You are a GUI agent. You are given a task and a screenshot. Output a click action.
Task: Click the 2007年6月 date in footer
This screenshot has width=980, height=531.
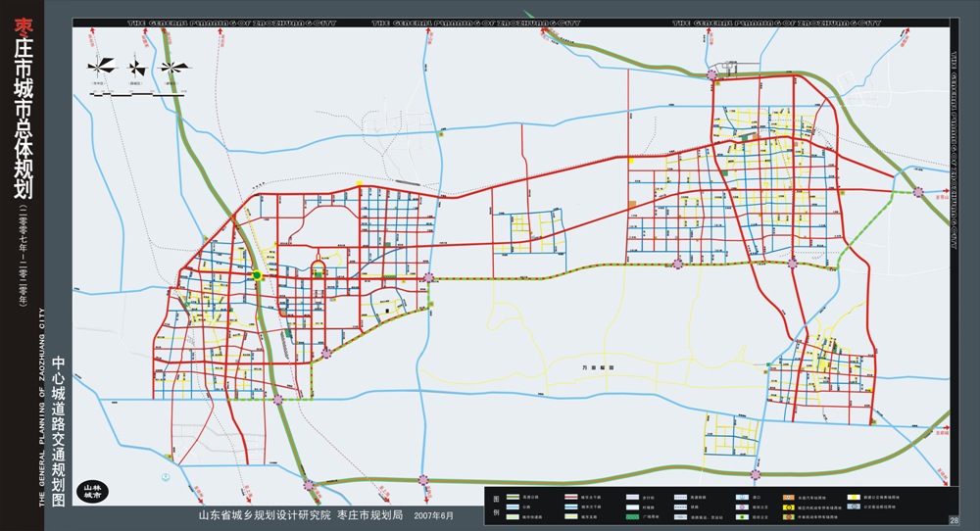(434, 516)
